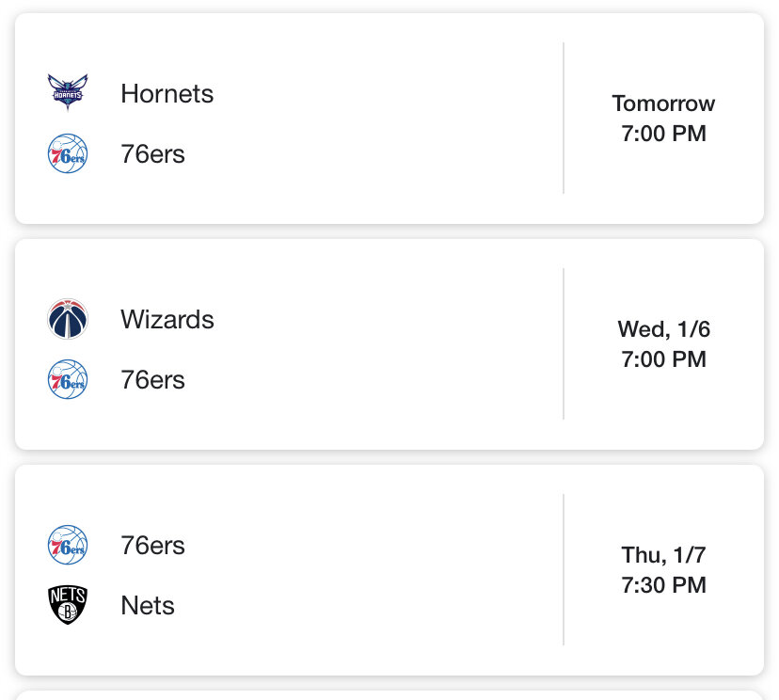Click the 7:00 PM time under Wed, 1/6

(663, 359)
